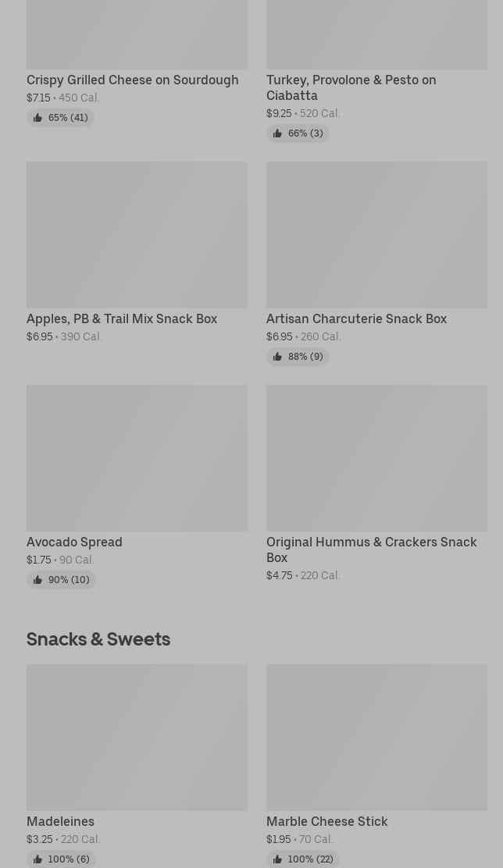Open Turkey, Provolone & Pesto on Ciabatta
This screenshot has width=503, height=868.
351,87
